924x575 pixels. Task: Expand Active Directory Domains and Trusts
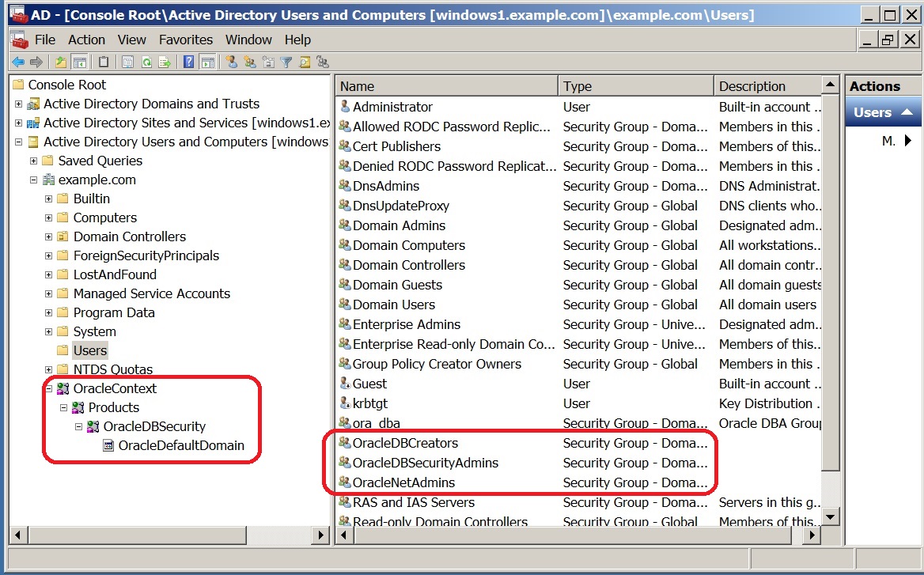(x=19, y=104)
